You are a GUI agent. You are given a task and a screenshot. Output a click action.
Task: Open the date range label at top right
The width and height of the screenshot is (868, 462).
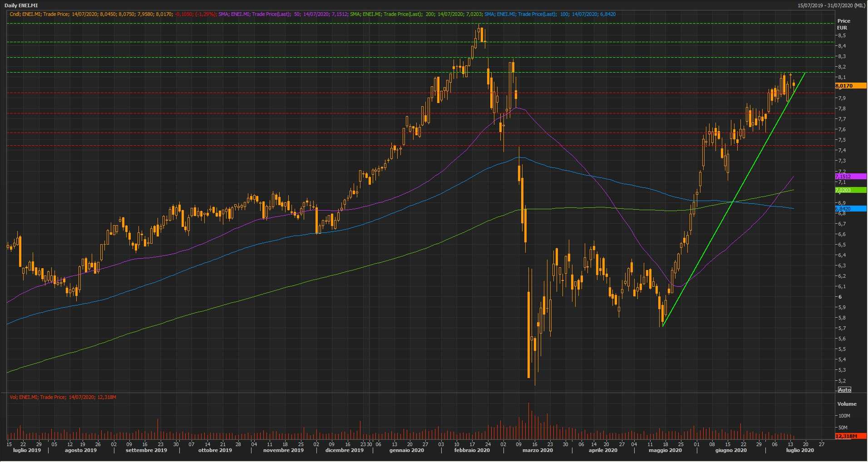tap(831, 5)
